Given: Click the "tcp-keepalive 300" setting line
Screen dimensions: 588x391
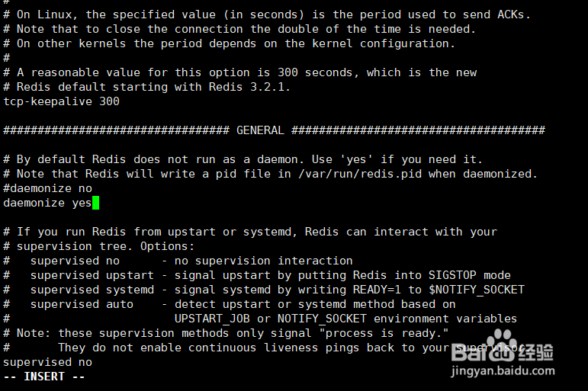Looking at the screenshot, I should coord(61,101).
